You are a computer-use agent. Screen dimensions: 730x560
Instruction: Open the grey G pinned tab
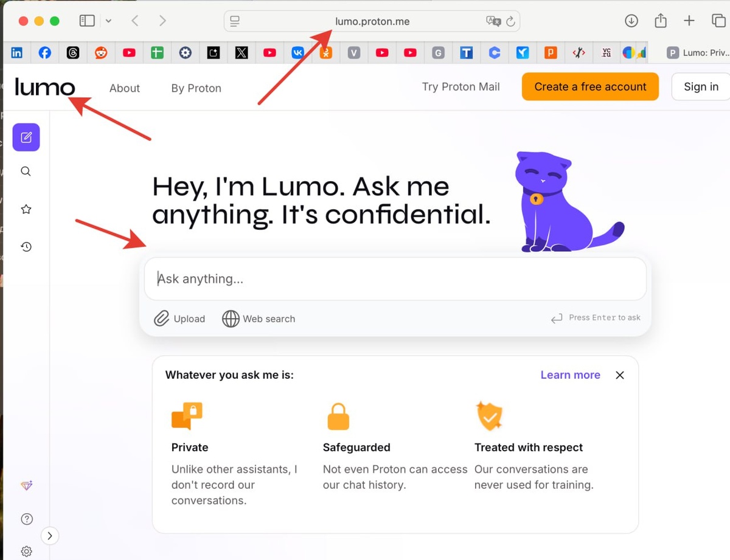[x=438, y=53]
